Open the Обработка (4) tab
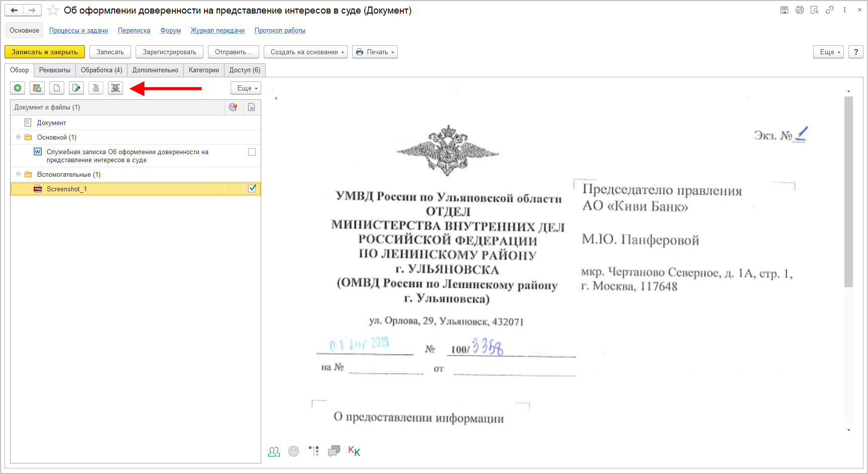 click(101, 70)
